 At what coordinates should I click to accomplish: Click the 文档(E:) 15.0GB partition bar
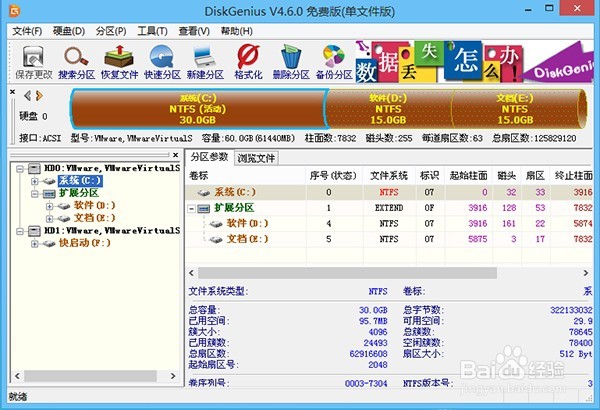click(515, 109)
